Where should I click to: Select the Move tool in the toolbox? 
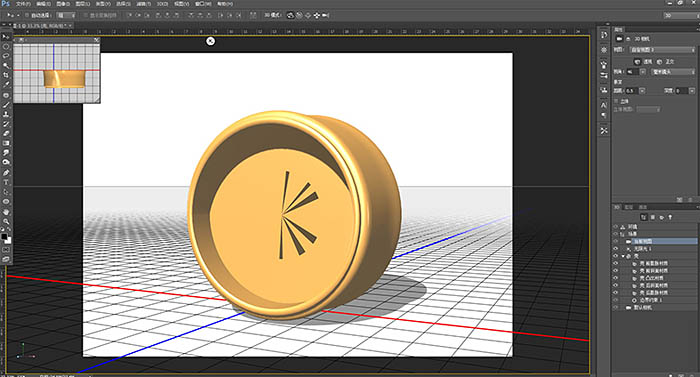coord(6,37)
